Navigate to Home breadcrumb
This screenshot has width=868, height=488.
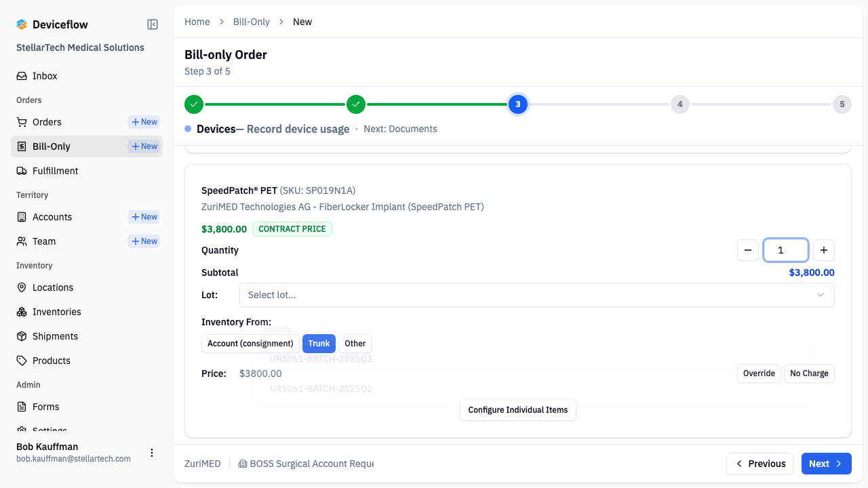pyautogui.click(x=197, y=22)
